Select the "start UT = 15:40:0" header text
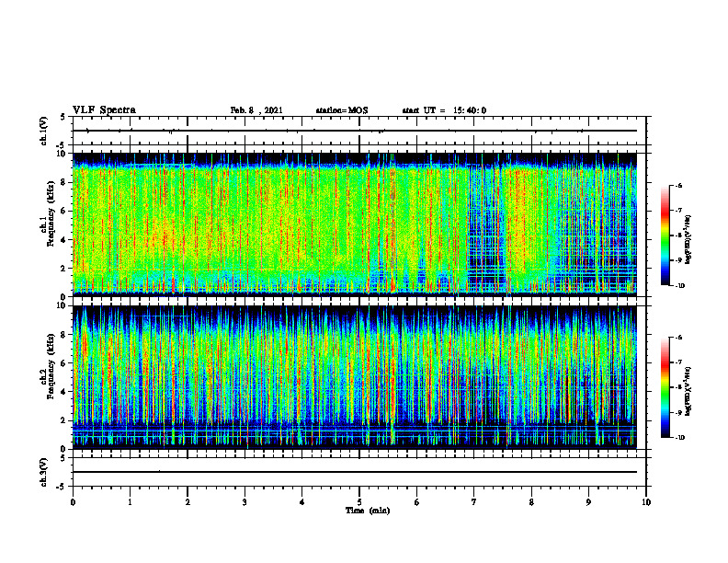Screen dimensions: 728x563 444,110
